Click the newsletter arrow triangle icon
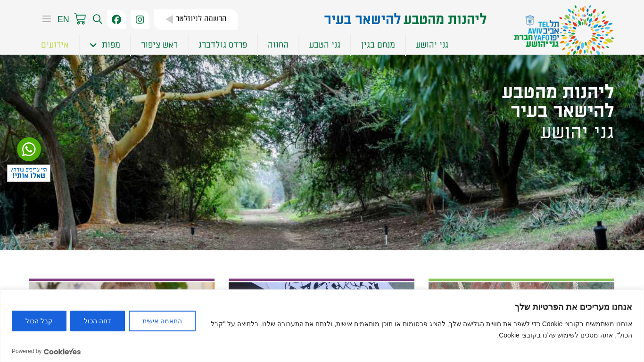This screenshot has height=362, width=644. 169,19
